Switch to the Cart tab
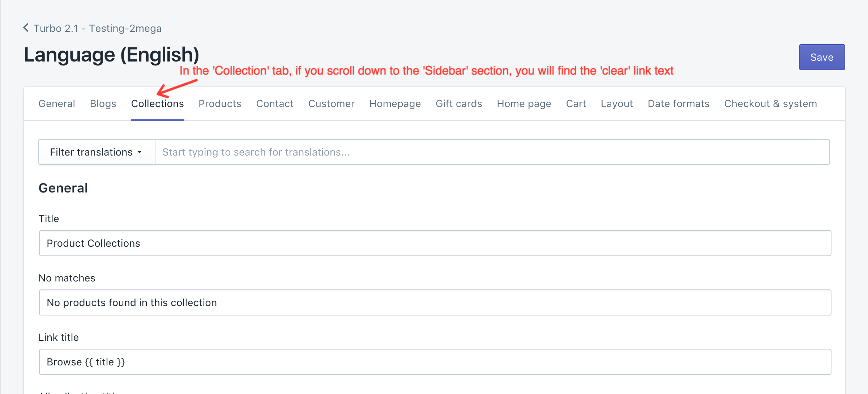This screenshot has width=868, height=394. [576, 104]
